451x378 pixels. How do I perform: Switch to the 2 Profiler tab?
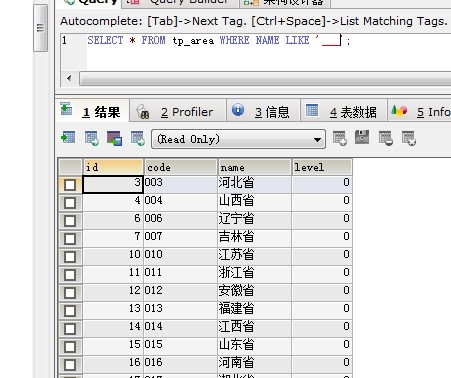[178, 111]
